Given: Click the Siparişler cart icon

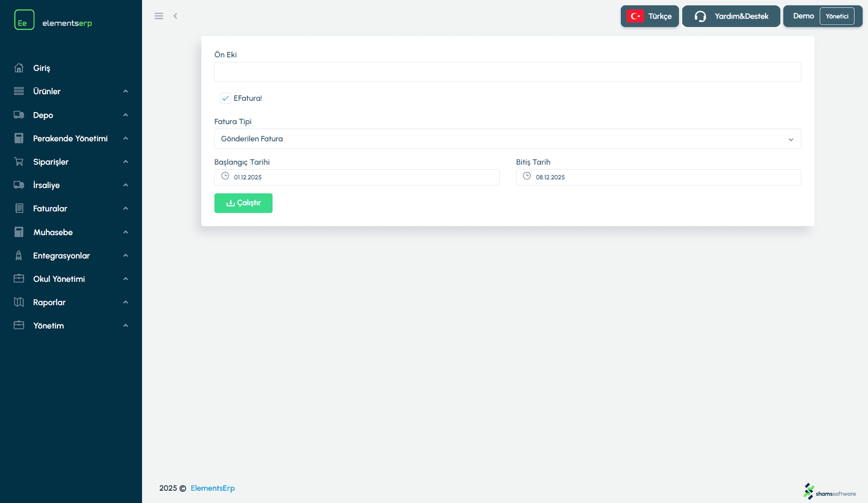Looking at the screenshot, I should (x=19, y=162).
